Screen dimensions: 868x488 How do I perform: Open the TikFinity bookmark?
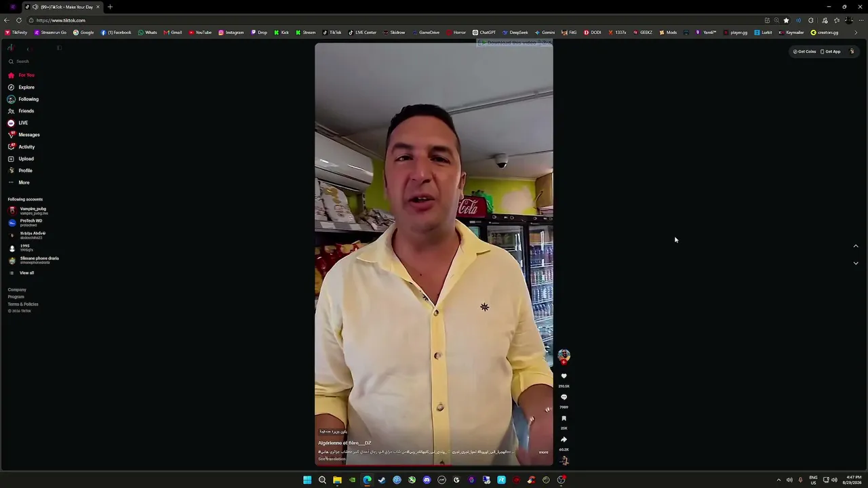(16, 33)
